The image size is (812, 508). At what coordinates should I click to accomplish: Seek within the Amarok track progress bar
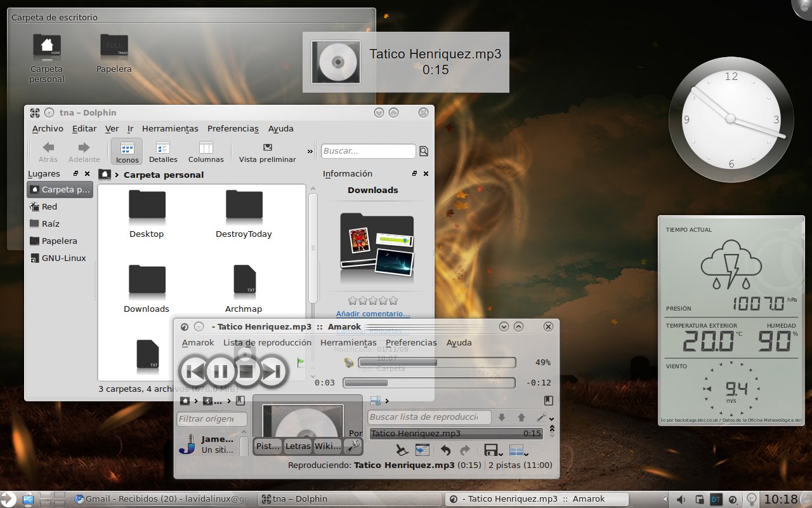429,383
